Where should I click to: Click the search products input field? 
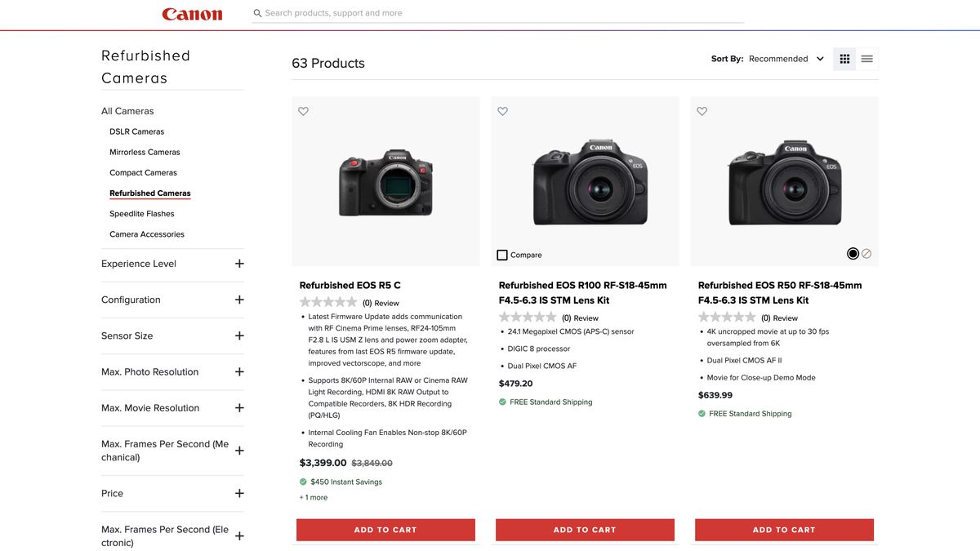tap(490, 12)
